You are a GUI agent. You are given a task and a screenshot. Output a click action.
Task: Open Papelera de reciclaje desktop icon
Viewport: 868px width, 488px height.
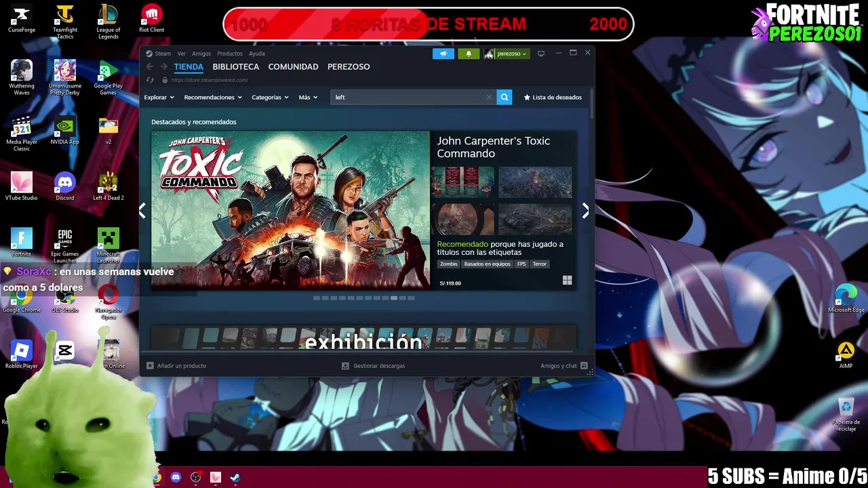coord(846,414)
